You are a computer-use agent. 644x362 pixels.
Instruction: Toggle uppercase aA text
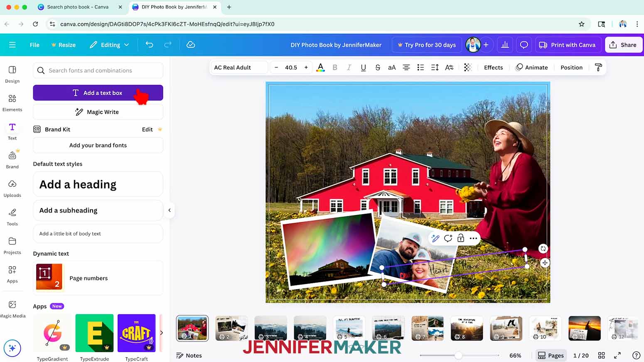(392, 67)
